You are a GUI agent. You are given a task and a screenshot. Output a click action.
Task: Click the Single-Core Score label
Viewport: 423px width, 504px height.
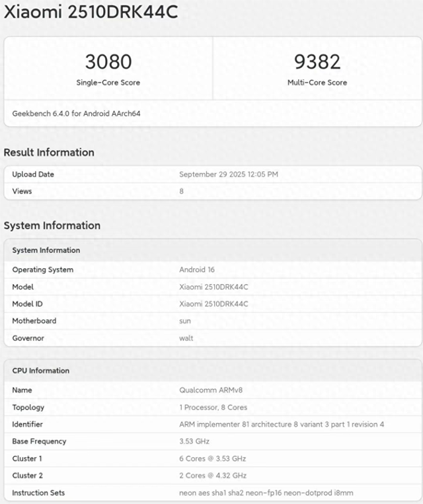pos(108,83)
